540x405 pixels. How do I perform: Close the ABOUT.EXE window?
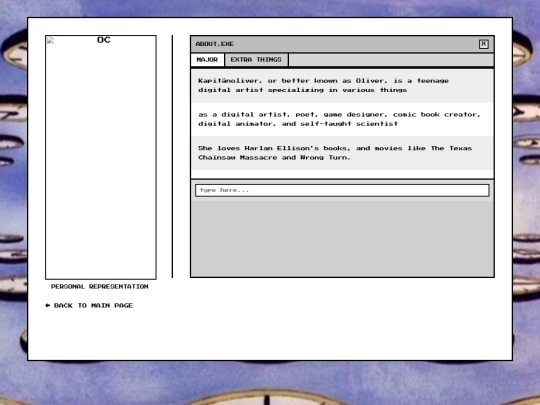[x=484, y=44]
